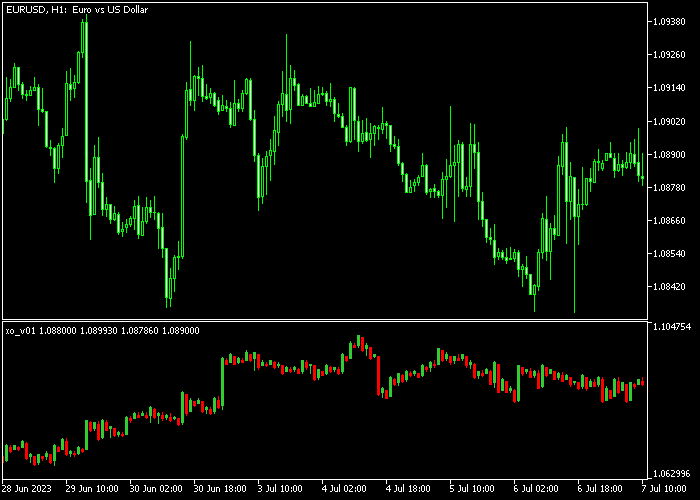Select the 1.09260 price axis label
This screenshot has width=700, height=500.
point(669,54)
